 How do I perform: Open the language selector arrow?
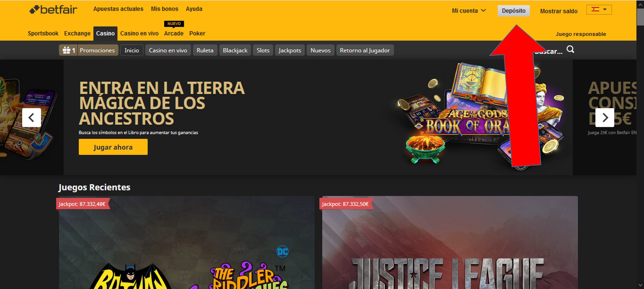[x=605, y=9]
